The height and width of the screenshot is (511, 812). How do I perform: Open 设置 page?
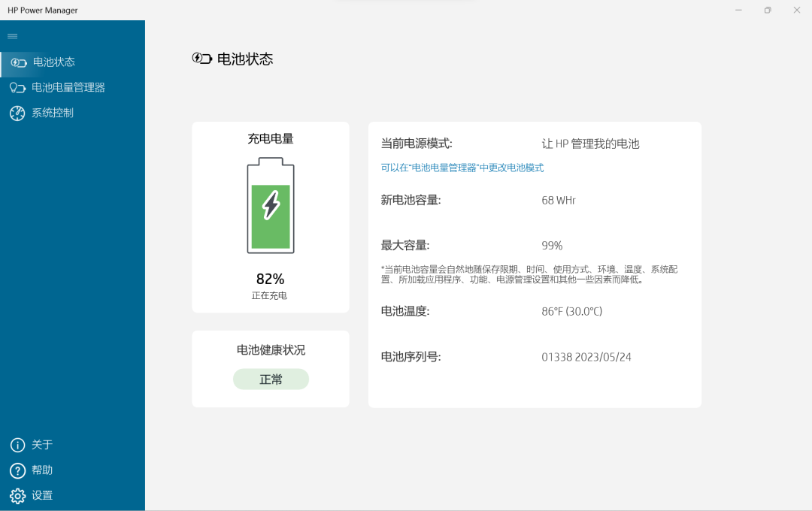point(72,495)
